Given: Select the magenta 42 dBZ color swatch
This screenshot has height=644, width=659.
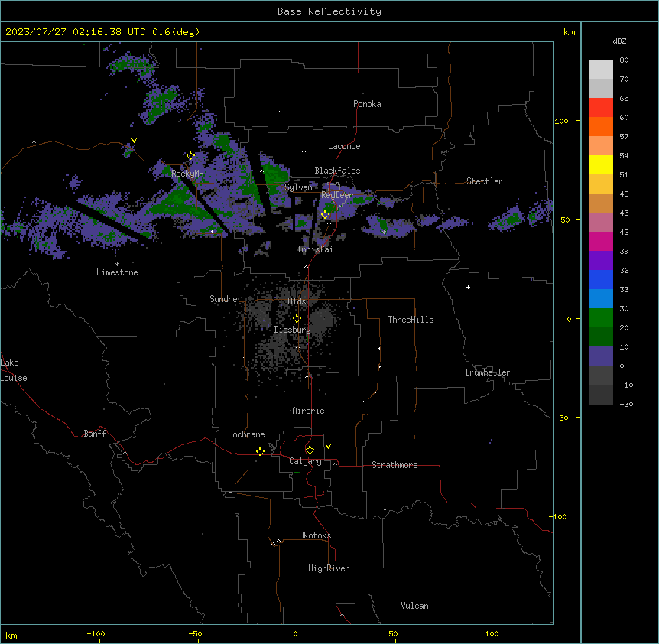Looking at the screenshot, I should tap(601, 241).
